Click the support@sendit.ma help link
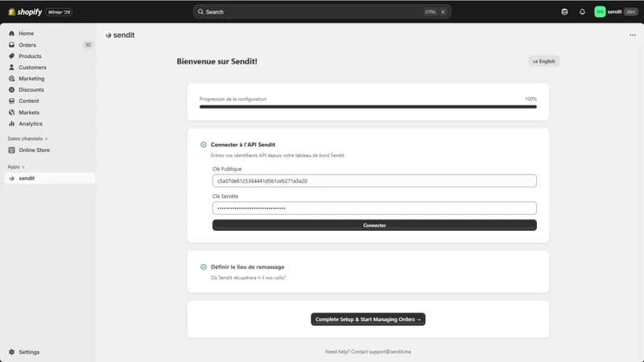 click(390, 352)
